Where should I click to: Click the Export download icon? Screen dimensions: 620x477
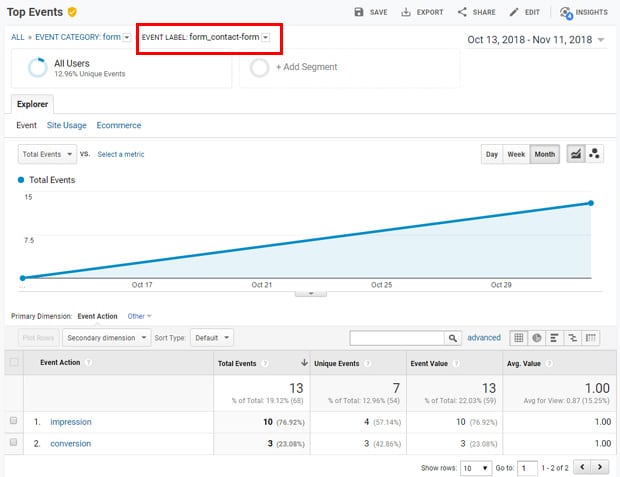coord(406,12)
